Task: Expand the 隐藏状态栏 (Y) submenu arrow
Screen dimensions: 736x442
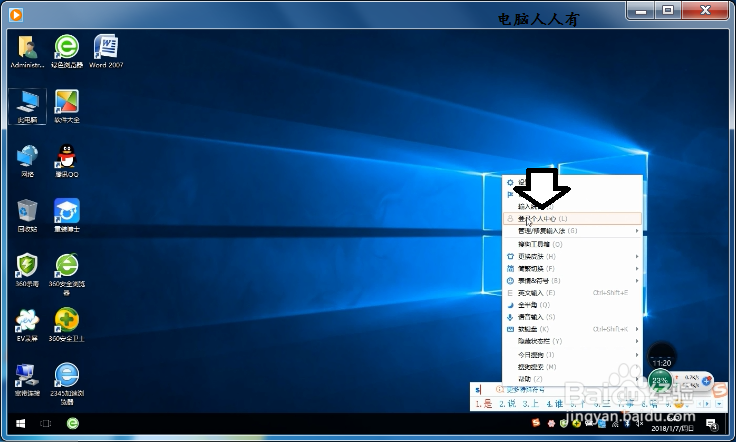Action: (637, 341)
